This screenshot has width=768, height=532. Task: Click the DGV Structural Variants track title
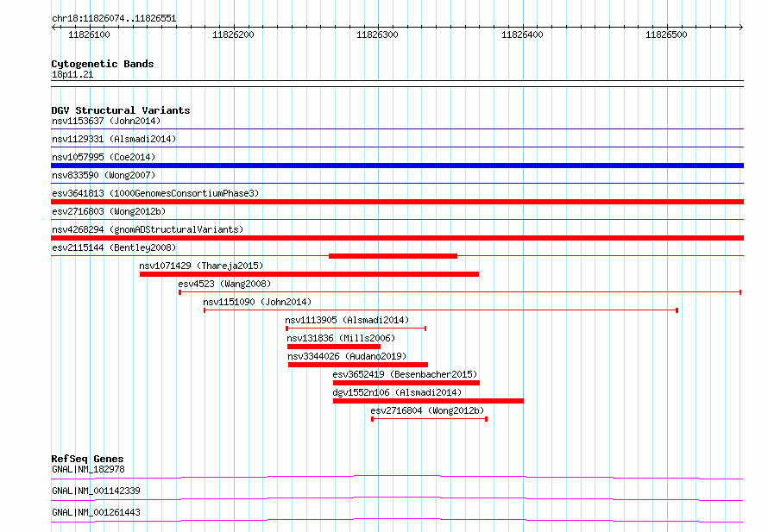coord(121,110)
